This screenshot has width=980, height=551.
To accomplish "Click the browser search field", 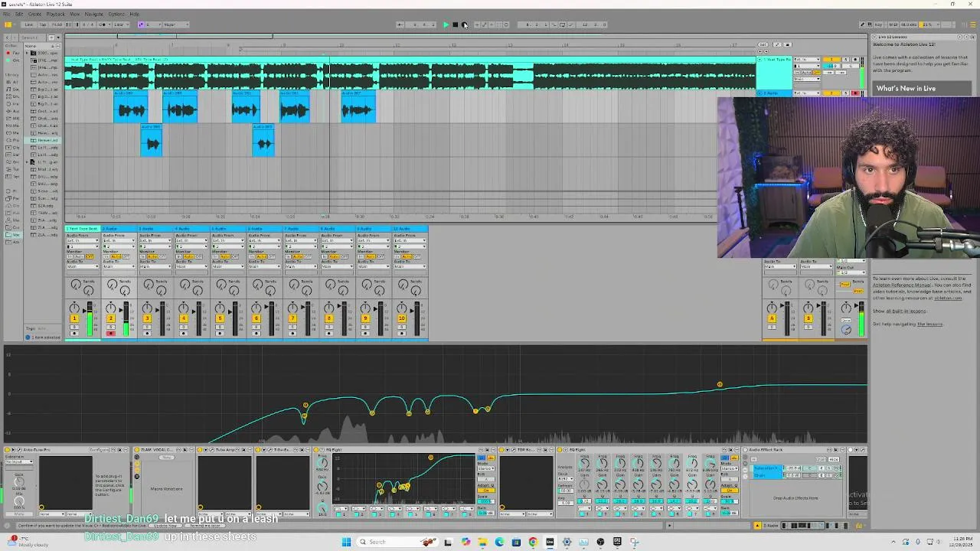I will coord(34,37).
